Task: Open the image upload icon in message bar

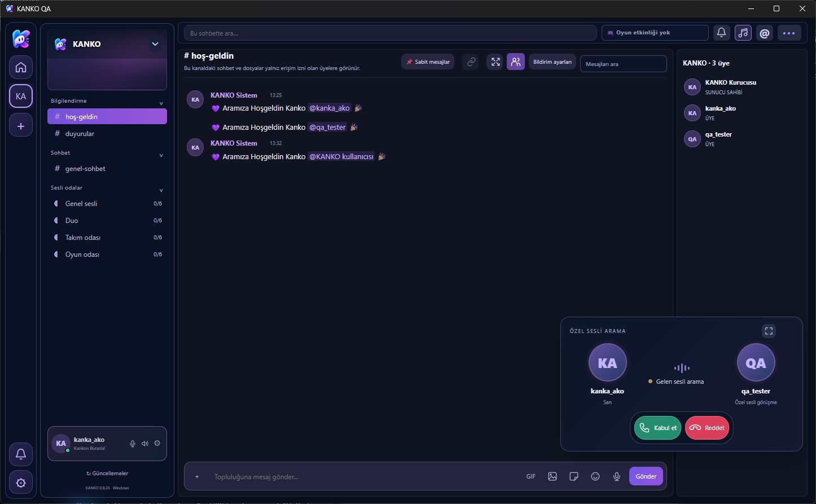Action: pos(552,476)
